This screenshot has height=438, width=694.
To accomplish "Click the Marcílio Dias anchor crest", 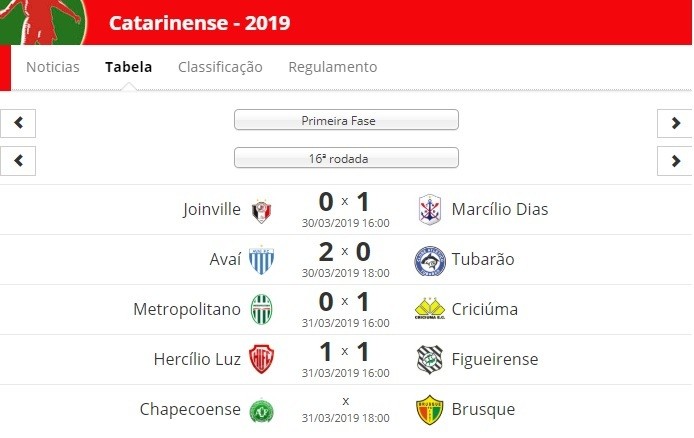I will pyautogui.click(x=430, y=210).
